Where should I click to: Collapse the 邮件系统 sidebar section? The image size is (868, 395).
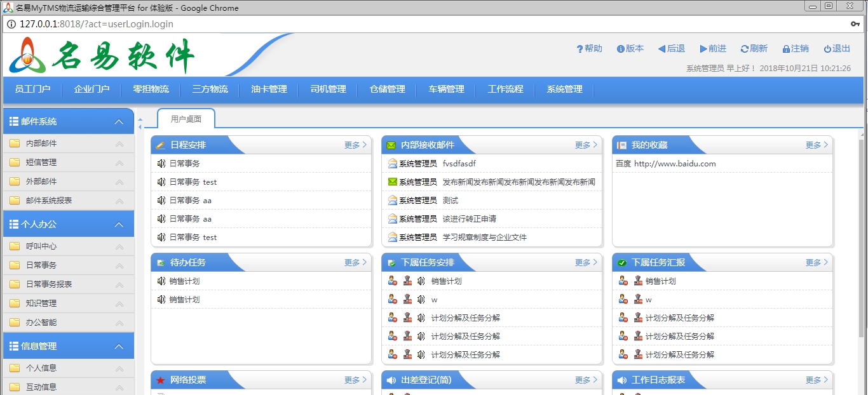point(121,121)
